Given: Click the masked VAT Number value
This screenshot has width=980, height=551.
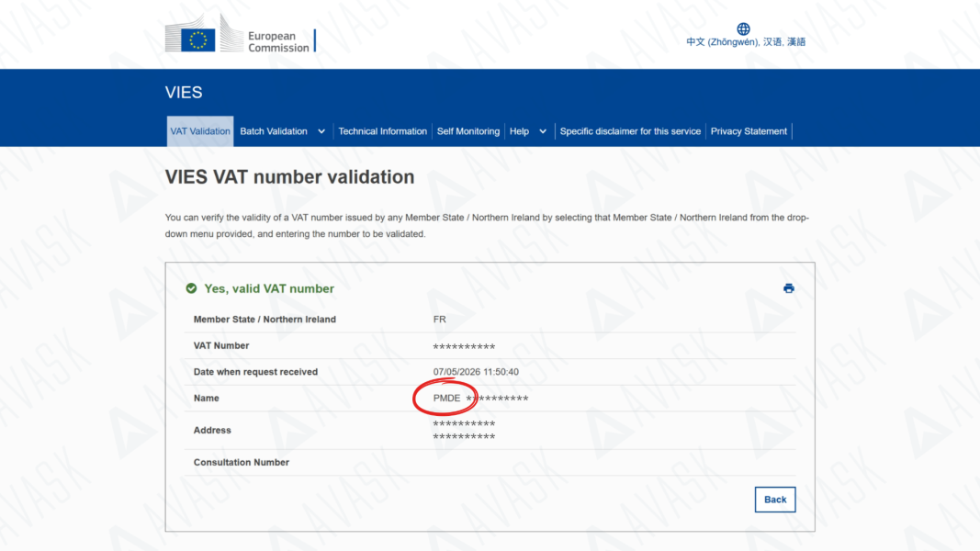Looking at the screenshot, I should 464,347.
